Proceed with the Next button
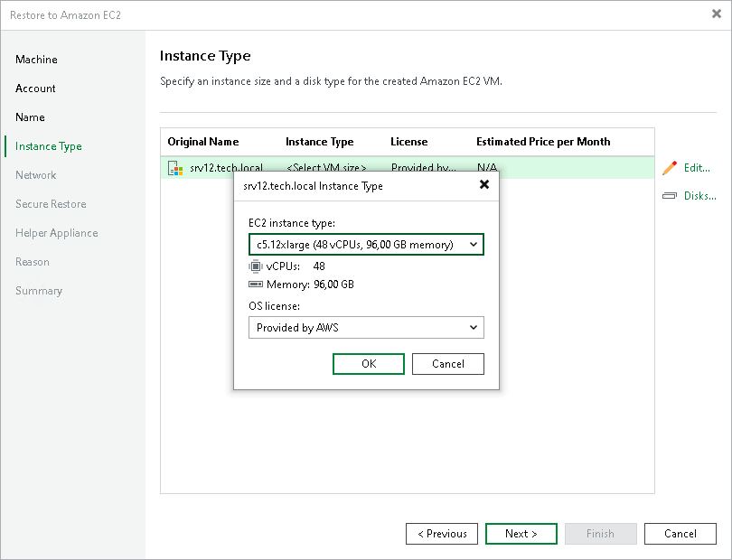Image resolution: width=732 pixels, height=560 pixels. point(521,534)
